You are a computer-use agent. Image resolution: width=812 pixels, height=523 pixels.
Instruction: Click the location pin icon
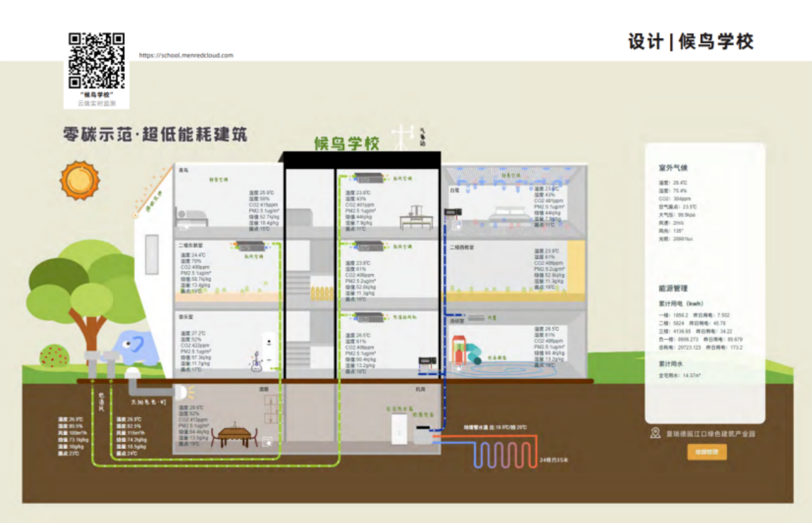(x=655, y=433)
